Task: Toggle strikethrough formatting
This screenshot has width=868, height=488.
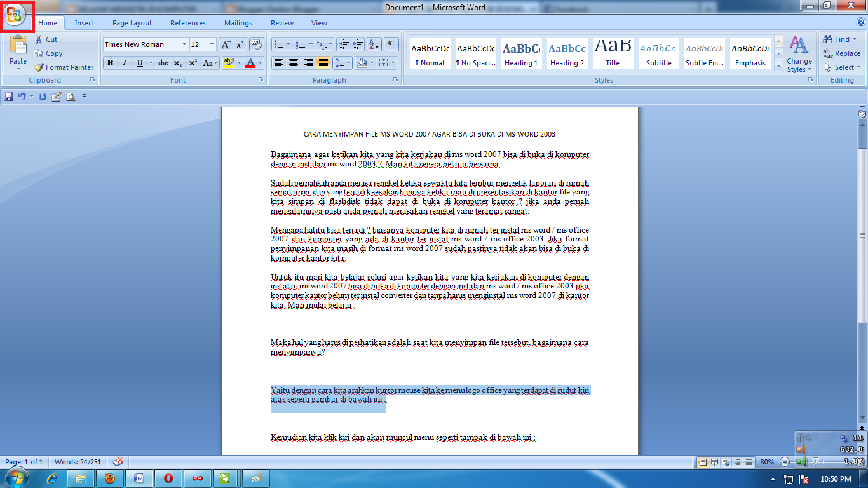Action: click(x=163, y=63)
